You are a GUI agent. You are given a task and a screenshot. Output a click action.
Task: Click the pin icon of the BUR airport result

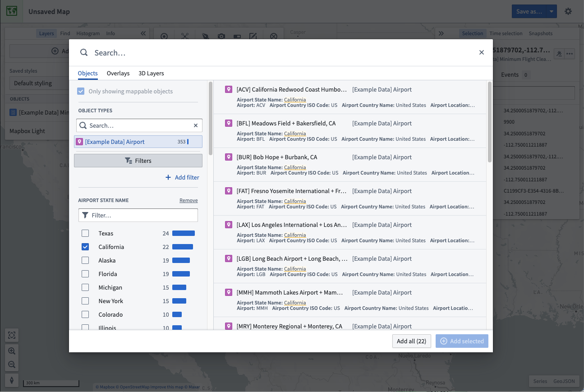click(x=229, y=157)
